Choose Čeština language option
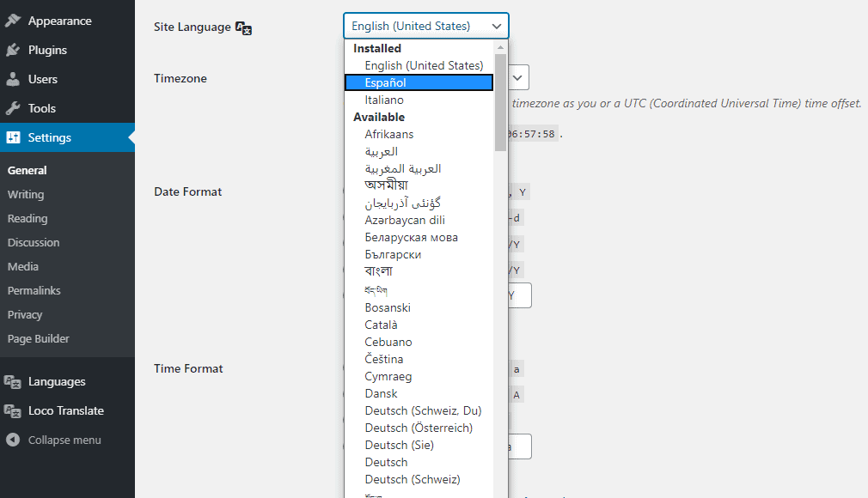This screenshot has height=498, width=868. click(x=419, y=359)
